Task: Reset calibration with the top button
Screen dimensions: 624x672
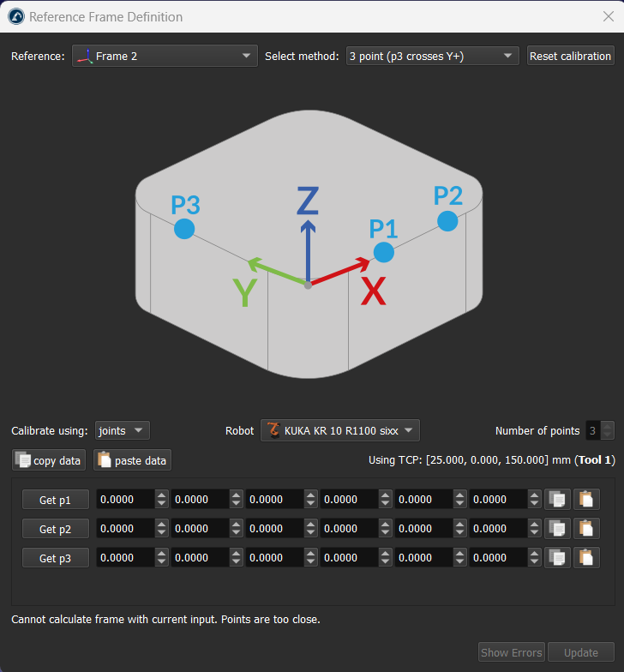Action: (x=570, y=57)
